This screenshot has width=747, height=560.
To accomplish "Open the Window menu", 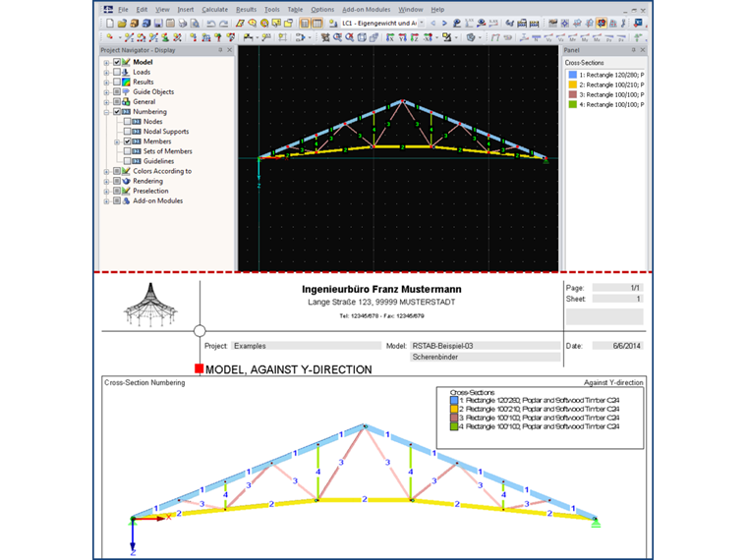I will coord(411,10).
